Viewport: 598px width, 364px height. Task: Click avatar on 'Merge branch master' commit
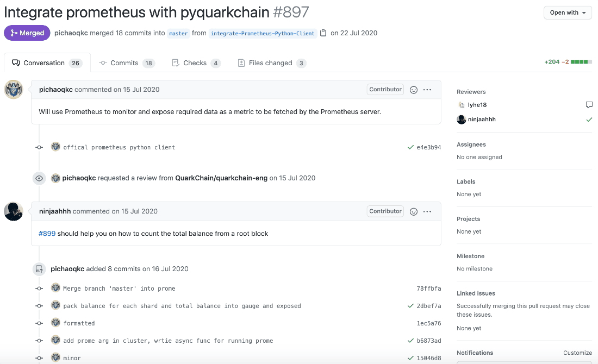tap(55, 288)
